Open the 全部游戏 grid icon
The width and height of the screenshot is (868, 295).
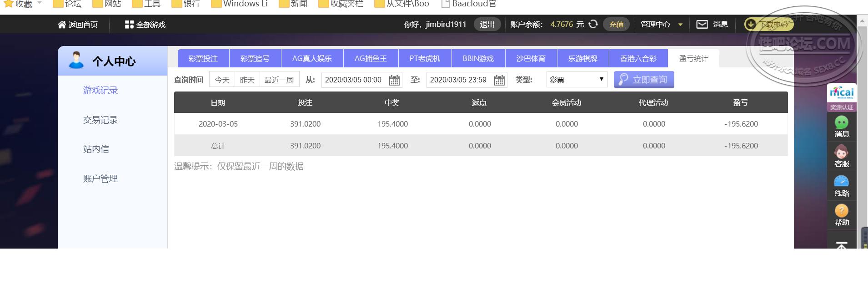click(x=129, y=25)
